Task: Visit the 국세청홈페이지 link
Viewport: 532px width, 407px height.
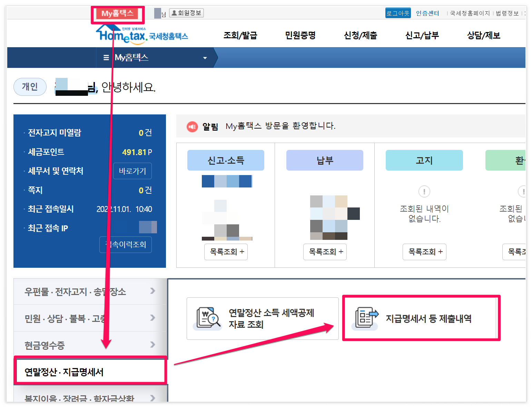Action: tap(470, 13)
